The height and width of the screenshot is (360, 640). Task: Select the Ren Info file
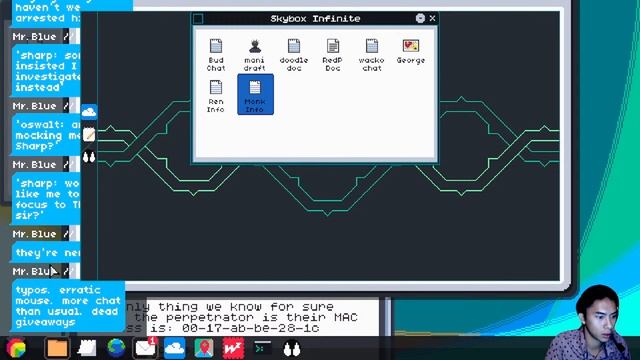216,96
